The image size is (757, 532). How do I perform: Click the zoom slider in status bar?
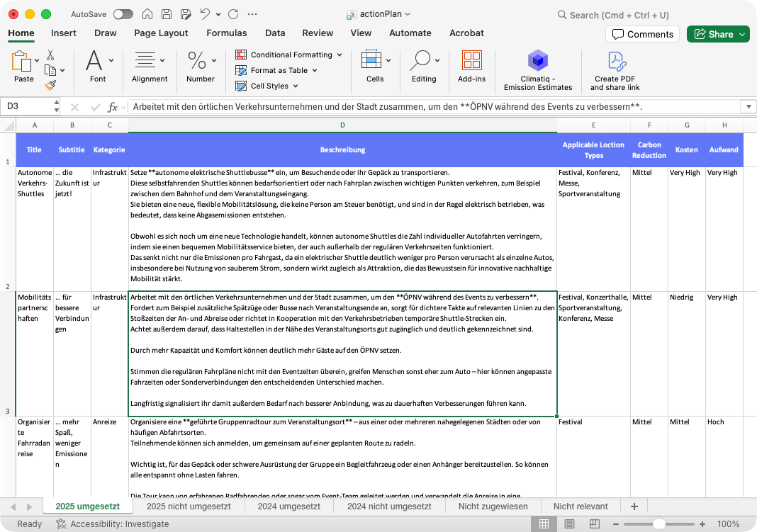[659, 524]
